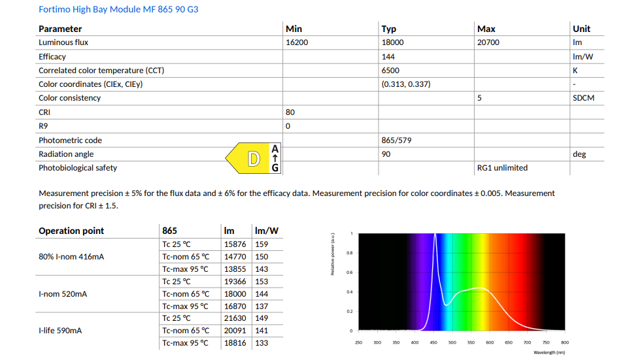The height and width of the screenshot is (364, 642).
Task: Click the white spectral curve peak near 450 nm
Action: click(435, 235)
